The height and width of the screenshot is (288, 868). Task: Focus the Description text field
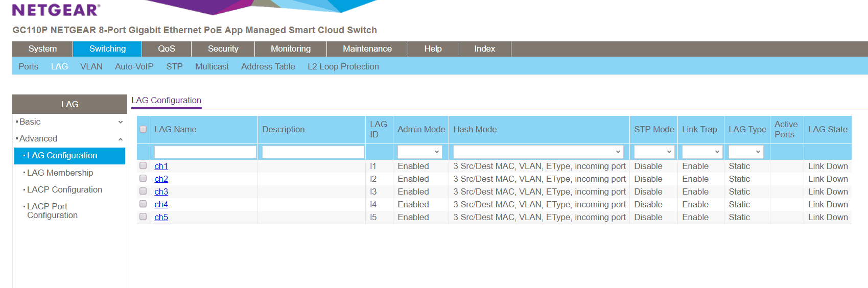coord(313,152)
